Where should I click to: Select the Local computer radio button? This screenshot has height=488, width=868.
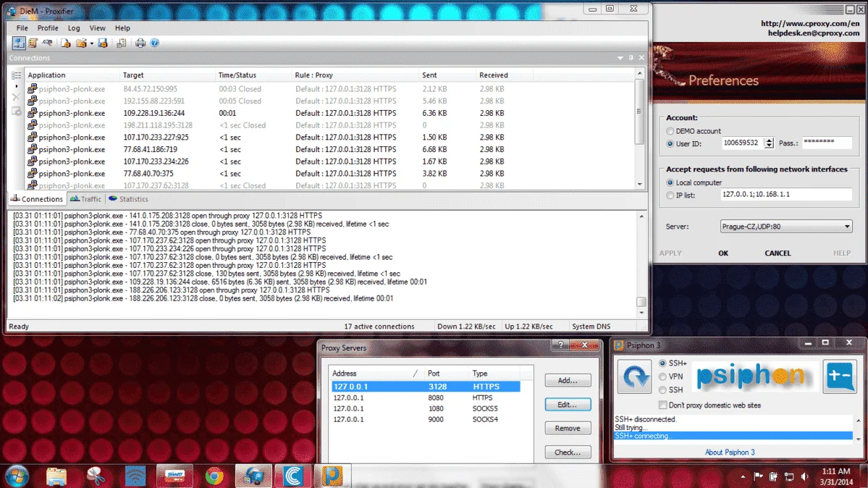coord(670,182)
